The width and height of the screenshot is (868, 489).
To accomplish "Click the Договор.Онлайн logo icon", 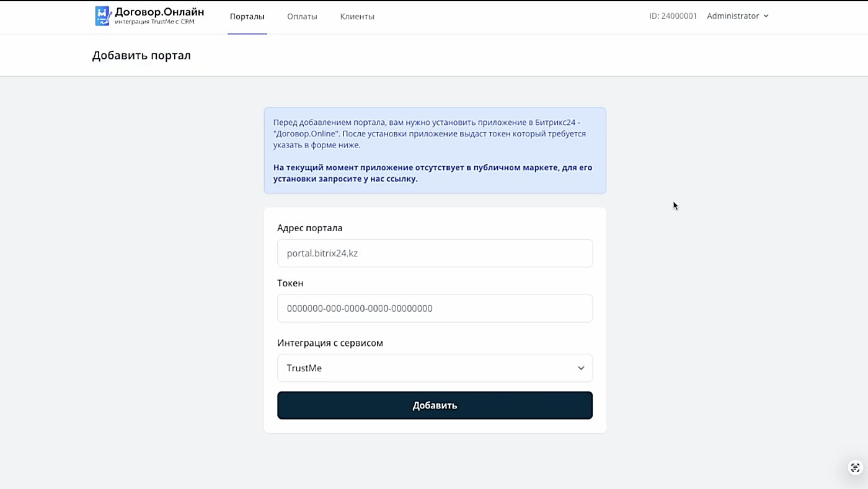I will 102,16.
